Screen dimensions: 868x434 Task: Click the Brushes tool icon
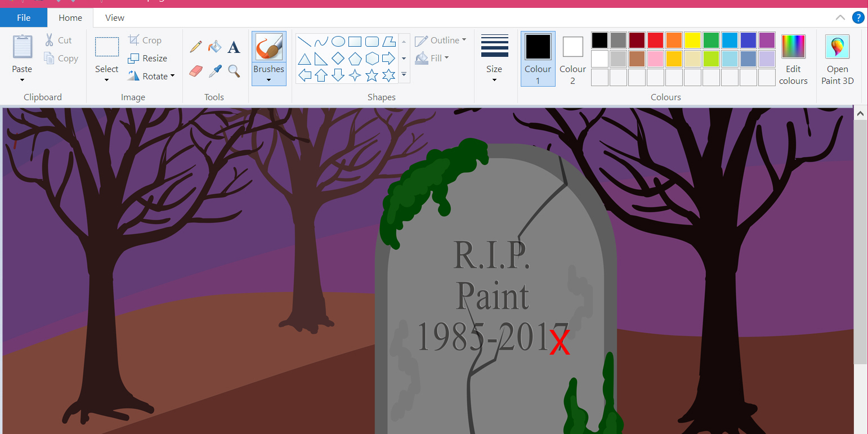pos(269,47)
